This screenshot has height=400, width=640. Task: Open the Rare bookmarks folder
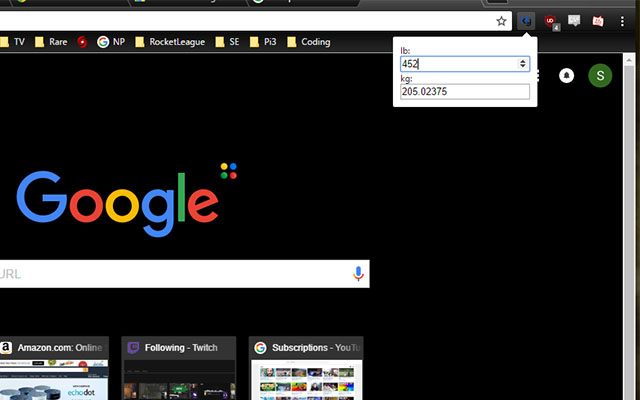pos(51,42)
